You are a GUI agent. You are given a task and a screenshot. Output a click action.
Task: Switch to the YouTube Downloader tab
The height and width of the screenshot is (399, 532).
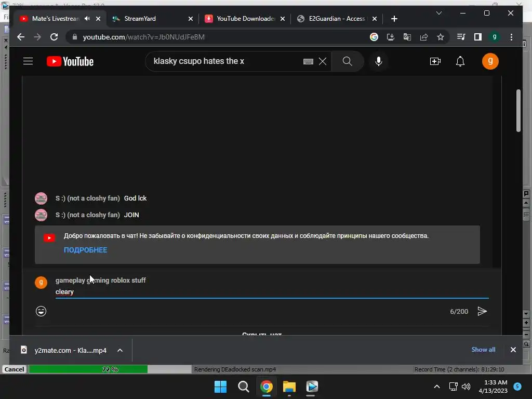[x=245, y=19]
